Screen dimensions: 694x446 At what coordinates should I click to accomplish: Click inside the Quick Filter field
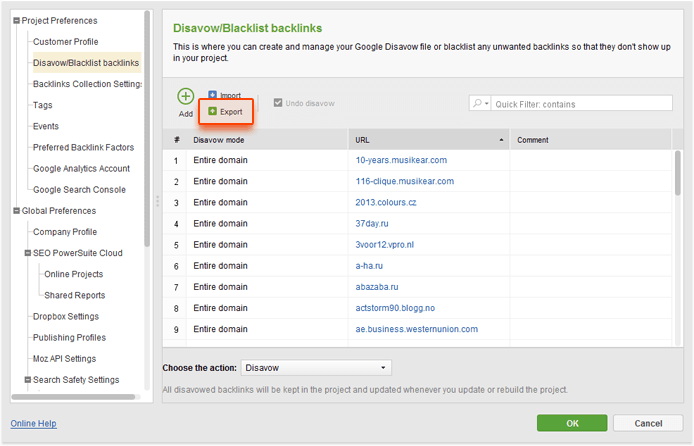point(580,104)
